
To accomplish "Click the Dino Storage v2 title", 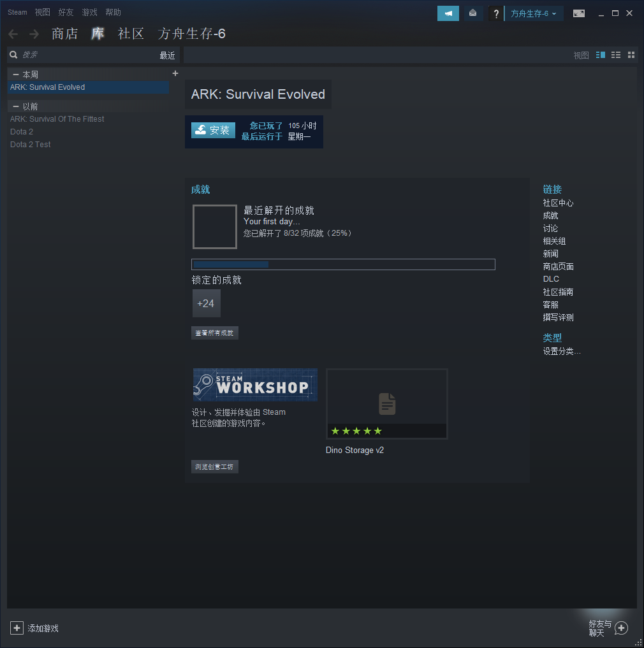I will pos(355,450).
